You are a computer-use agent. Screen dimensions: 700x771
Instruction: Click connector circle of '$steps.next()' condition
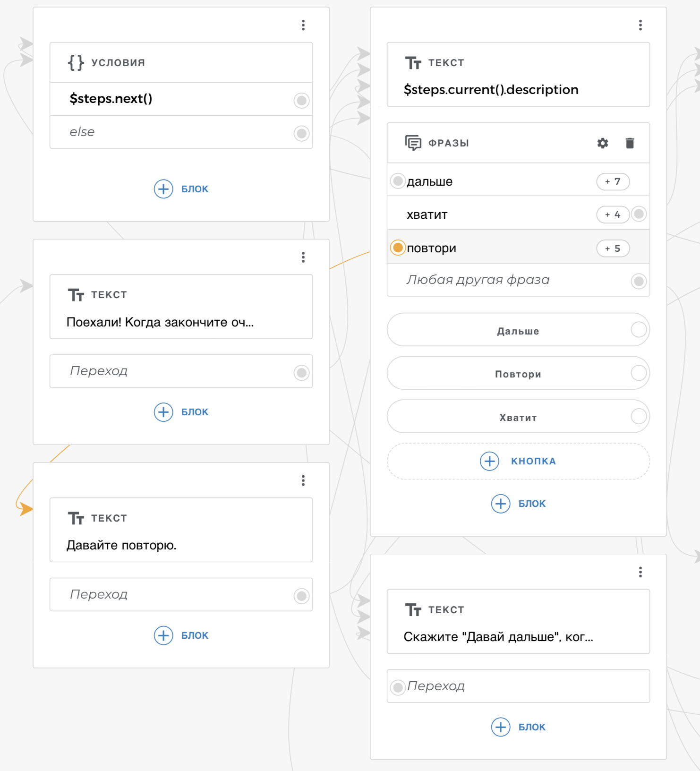(301, 100)
